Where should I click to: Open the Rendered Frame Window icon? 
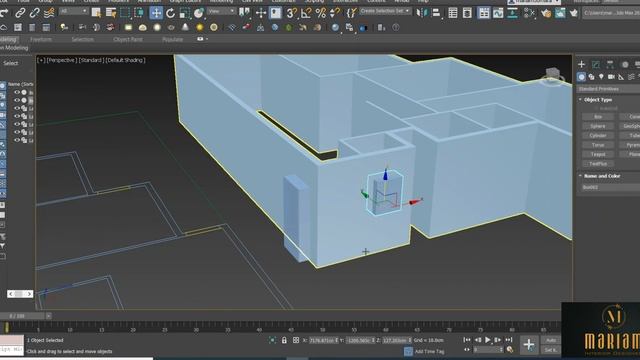560,13
